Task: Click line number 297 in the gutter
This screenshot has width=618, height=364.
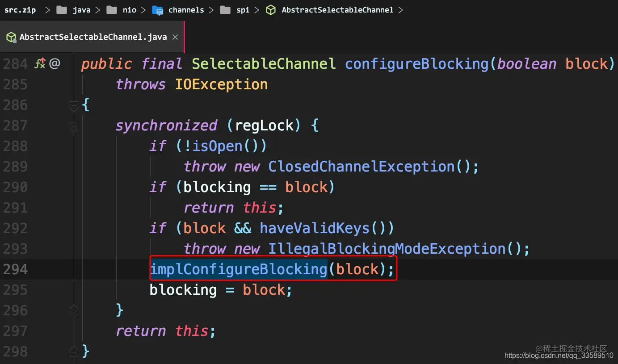Action: point(15,331)
